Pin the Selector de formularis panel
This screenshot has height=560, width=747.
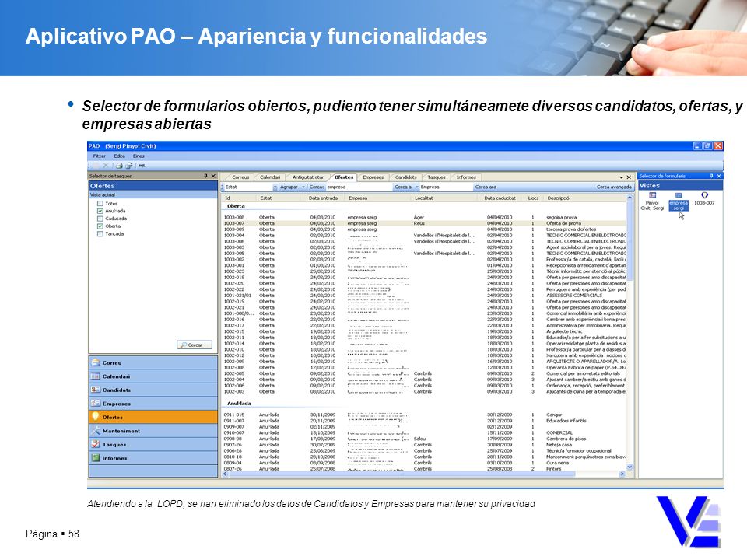711,177
